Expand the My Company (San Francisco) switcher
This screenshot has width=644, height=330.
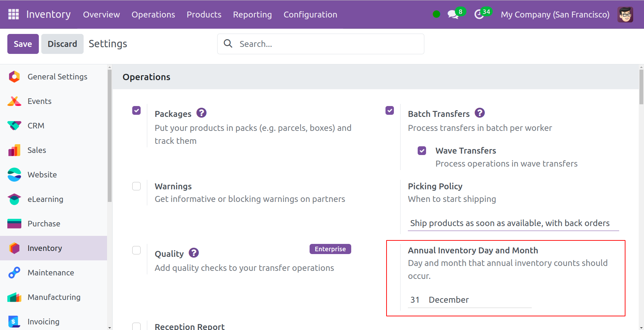(x=555, y=14)
